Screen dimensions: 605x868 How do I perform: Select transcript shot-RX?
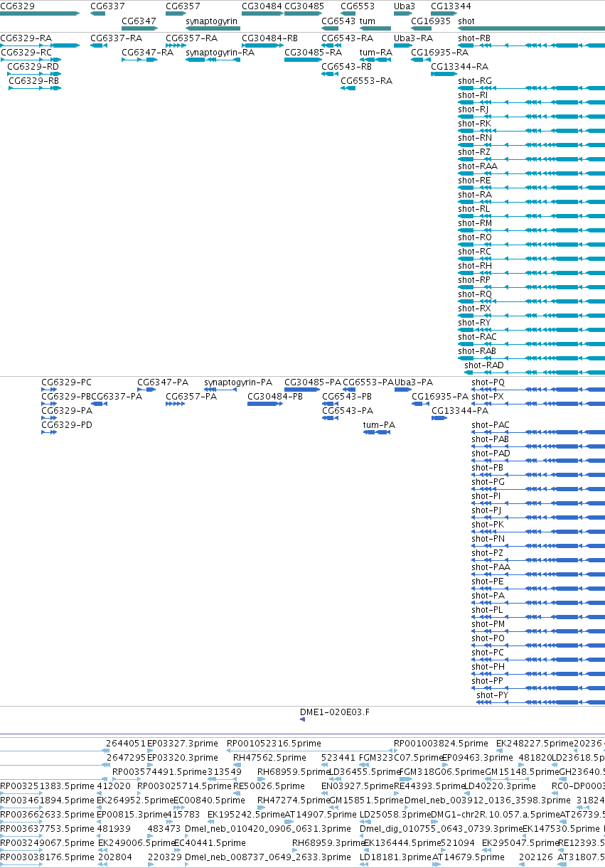pos(475,308)
